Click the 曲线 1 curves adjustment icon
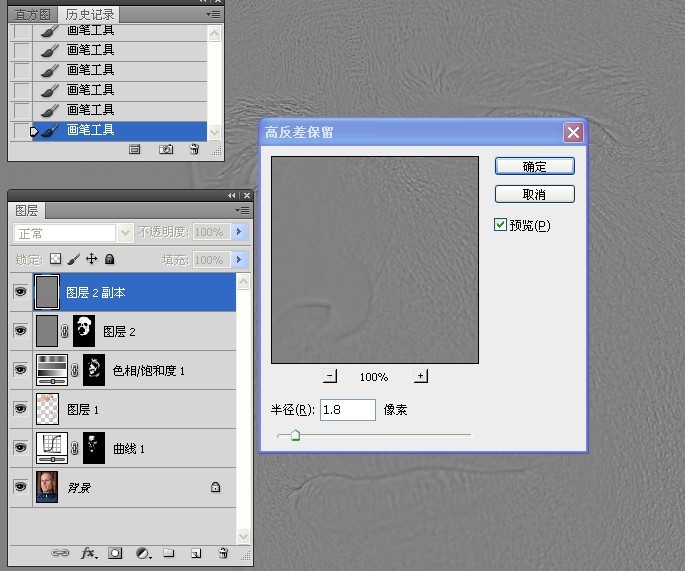 (52, 448)
